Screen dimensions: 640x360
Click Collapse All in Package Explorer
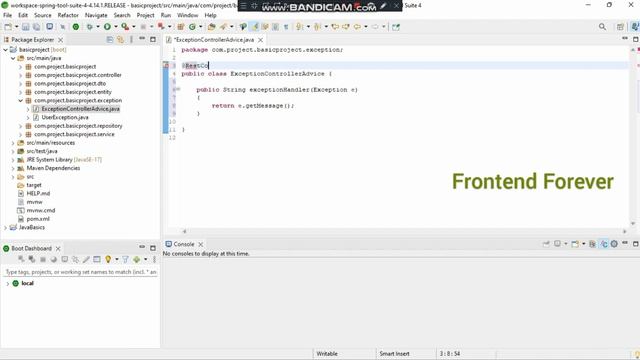[x=109, y=40]
